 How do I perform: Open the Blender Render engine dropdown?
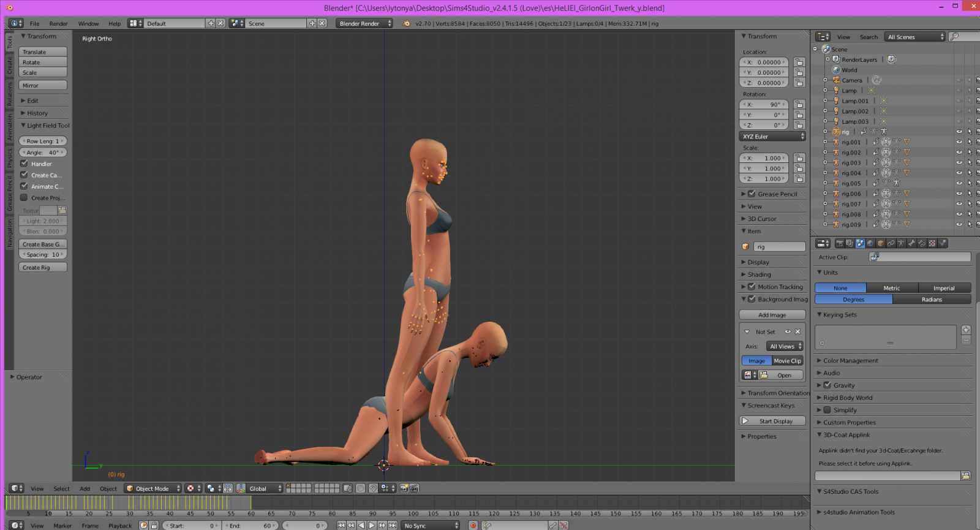[364, 23]
